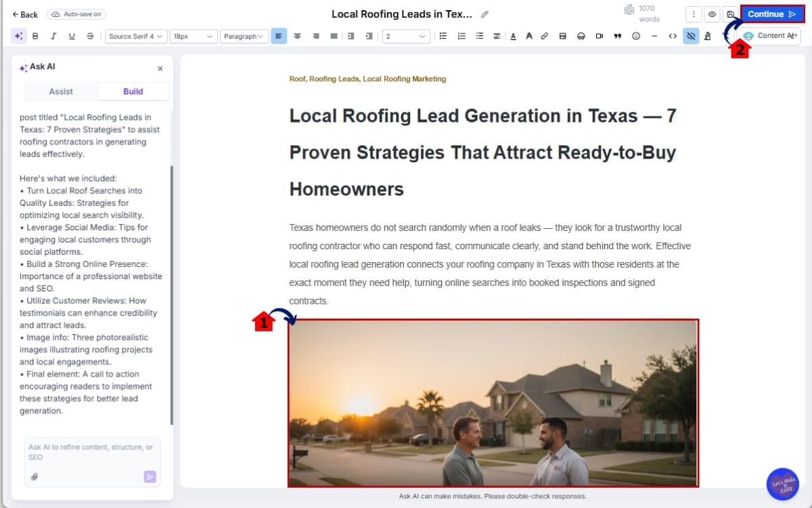Align text right
This screenshot has width=812, height=508.
pyautogui.click(x=315, y=36)
